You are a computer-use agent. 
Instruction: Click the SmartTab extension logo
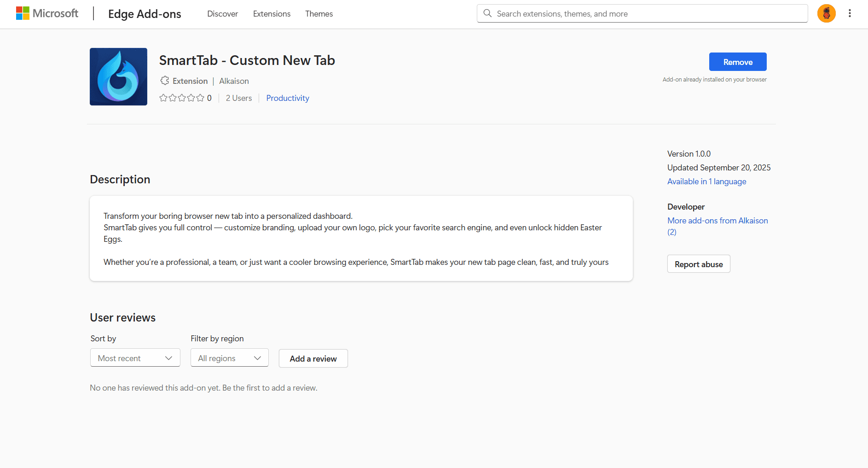pyautogui.click(x=118, y=76)
